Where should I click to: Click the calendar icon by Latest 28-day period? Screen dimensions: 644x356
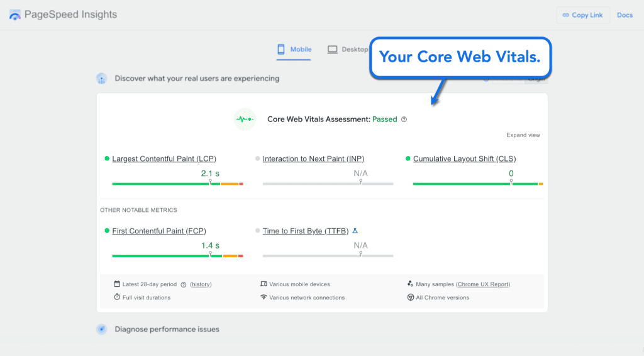tap(117, 284)
